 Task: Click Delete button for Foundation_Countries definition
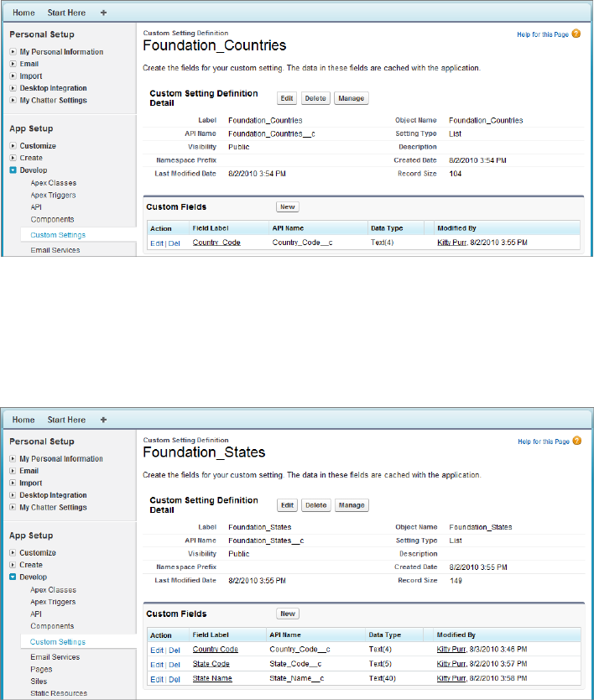pos(315,98)
